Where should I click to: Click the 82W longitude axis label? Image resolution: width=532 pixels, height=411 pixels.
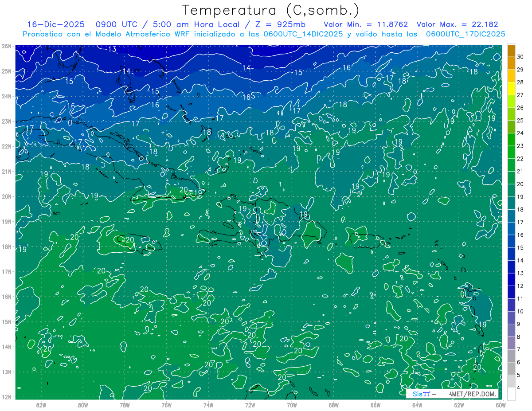click(x=41, y=405)
